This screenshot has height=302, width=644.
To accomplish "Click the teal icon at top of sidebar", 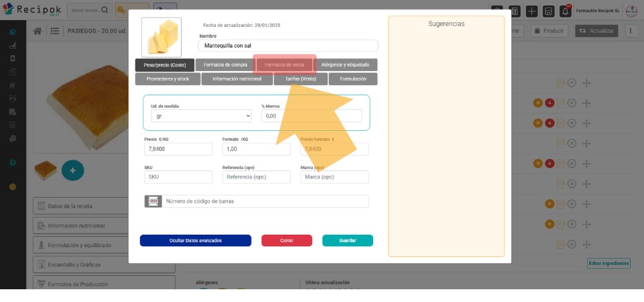I will tap(13, 32).
